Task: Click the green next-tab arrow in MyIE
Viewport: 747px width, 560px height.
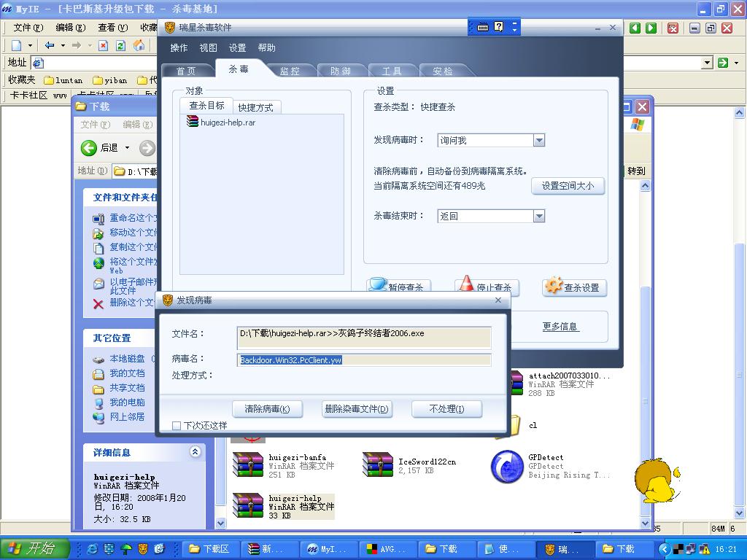Action: coord(651,28)
